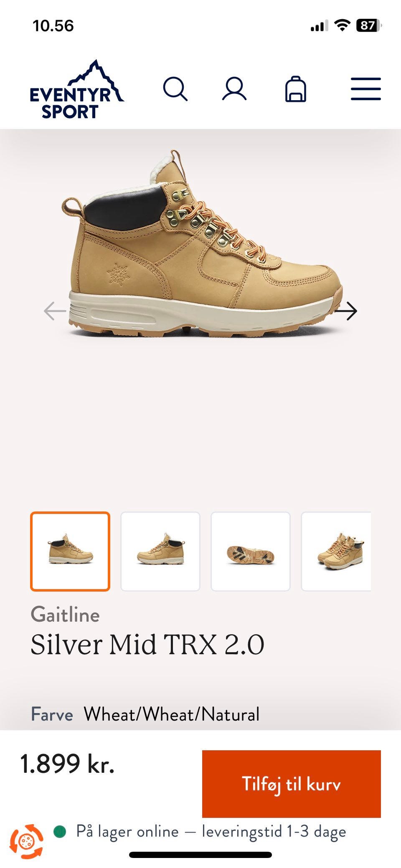
Task: Select second thumbnail showing opposite side
Action: pos(160,552)
